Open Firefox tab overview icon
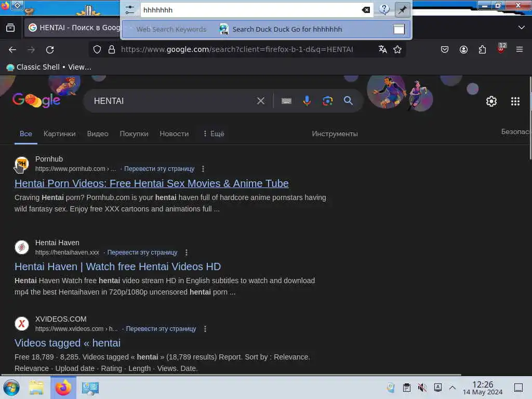This screenshot has width=532, height=399. [x=10, y=28]
